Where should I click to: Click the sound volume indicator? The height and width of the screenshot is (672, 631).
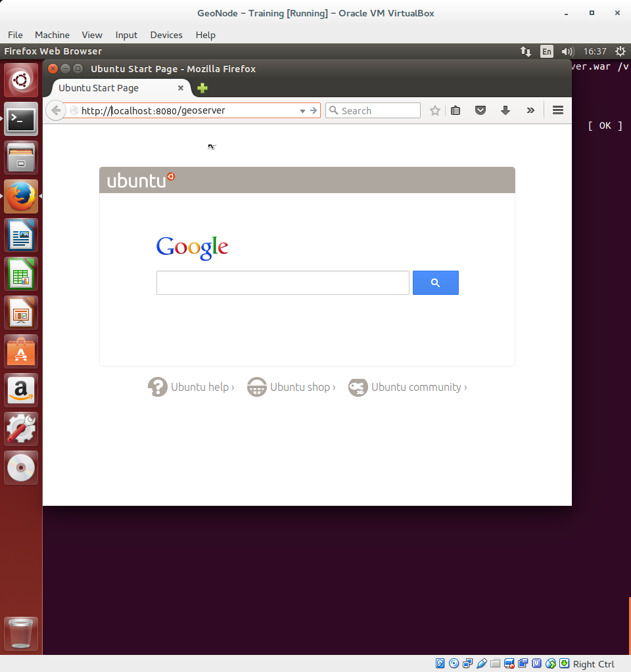[x=567, y=51]
